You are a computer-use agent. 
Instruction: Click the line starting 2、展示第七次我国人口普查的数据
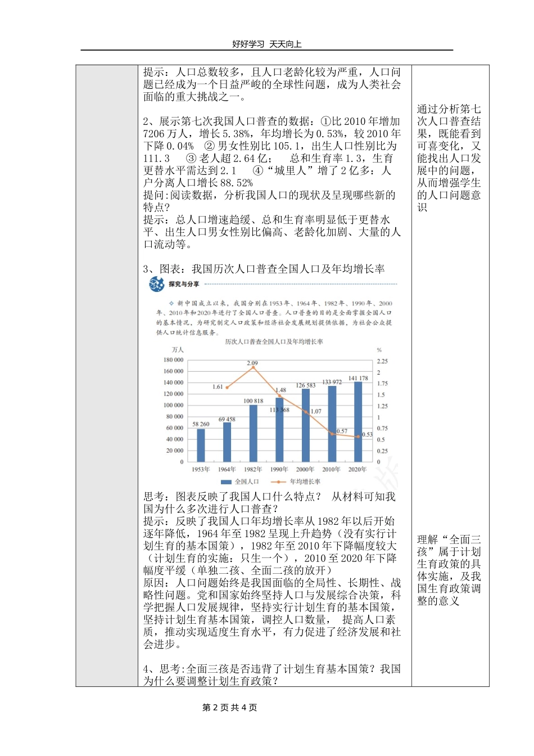[272, 121]
